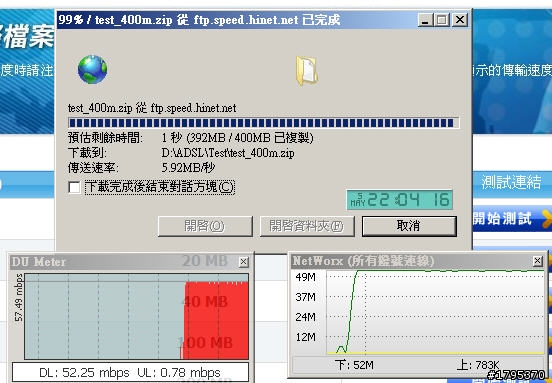
Task: Click the NetWorx title bar text
Action: click(363, 261)
